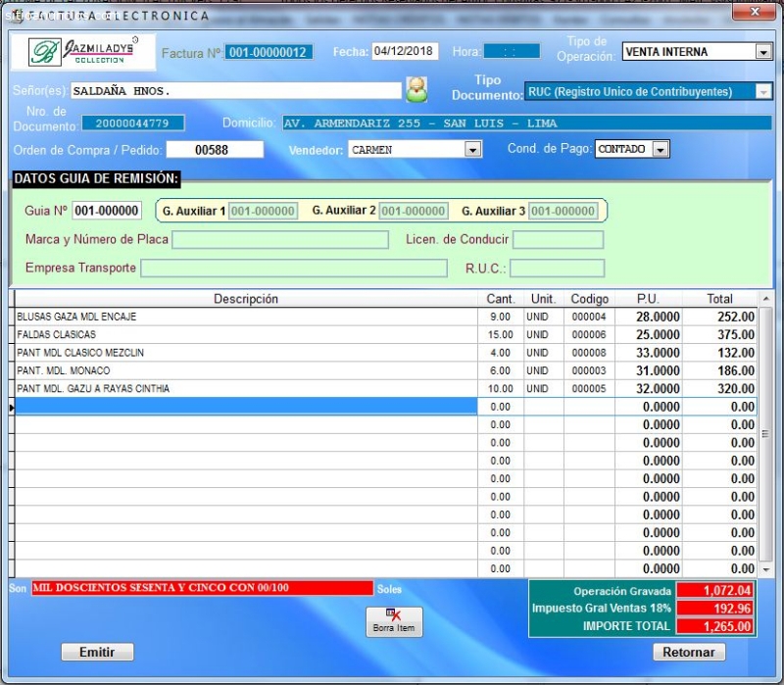Click the Hora time field
Screen dimensions: 784x685
pos(512,52)
